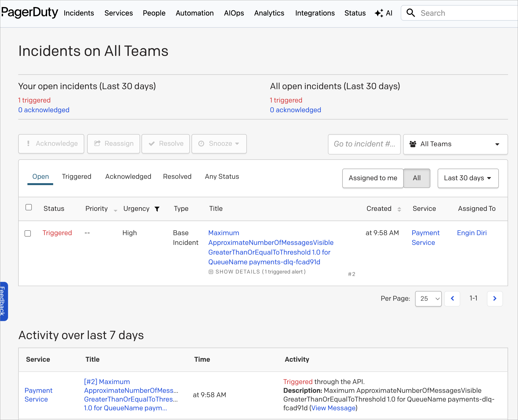This screenshot has width=518, height=420.
Task: Click the Urgency column header
Action: coord(136,209)
